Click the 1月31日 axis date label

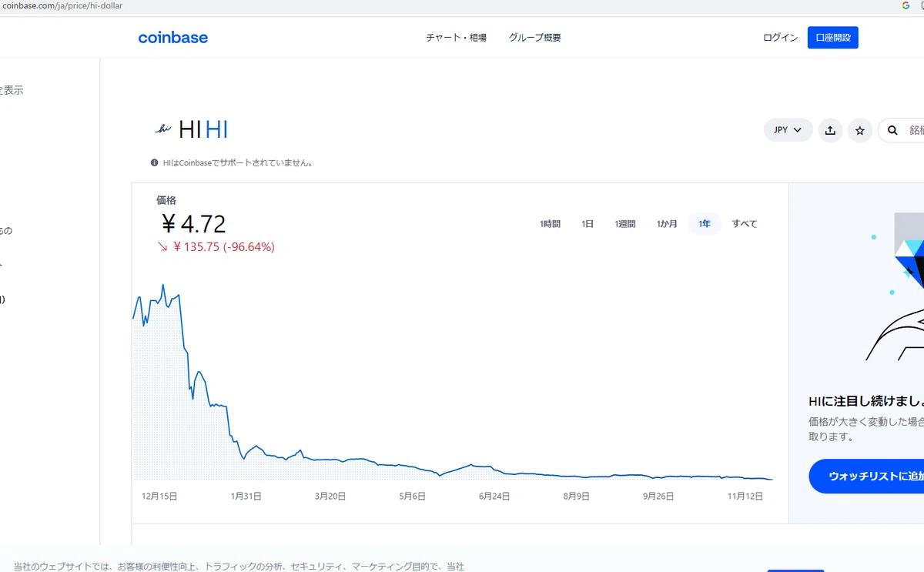tap(246, 497)
